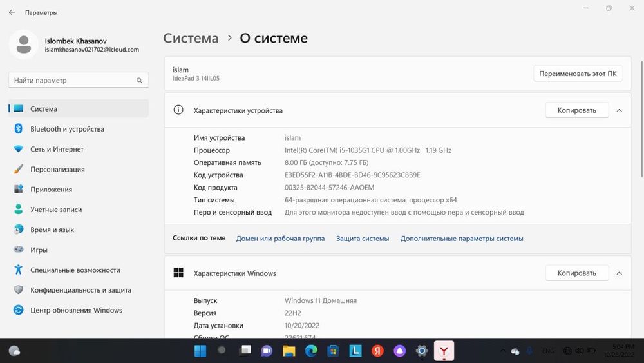This screenshot has height=363, width=644.
Task: Open Персонализация settings
Action: 79,169
